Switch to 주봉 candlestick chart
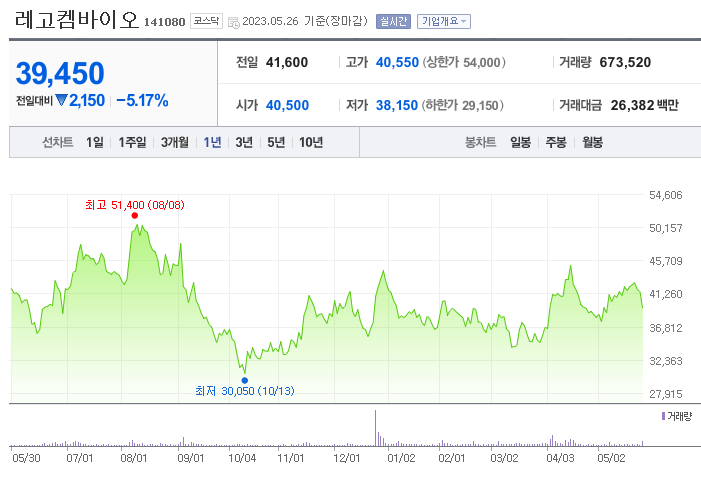 (556, 142)
